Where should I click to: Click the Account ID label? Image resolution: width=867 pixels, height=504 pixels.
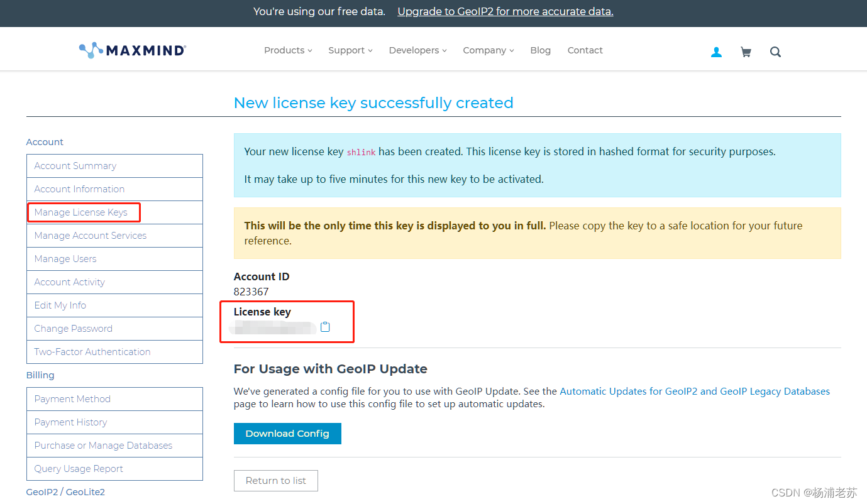[x=262, y=277]
